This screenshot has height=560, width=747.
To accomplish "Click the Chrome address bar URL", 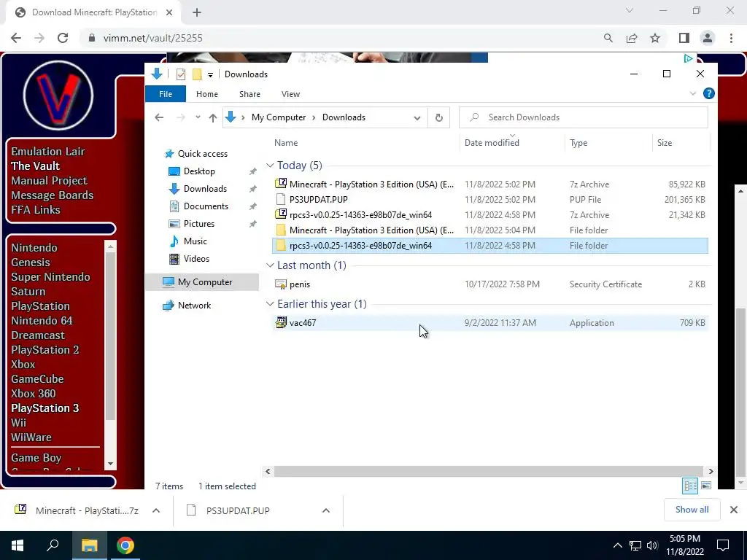I will coord(152,38).
